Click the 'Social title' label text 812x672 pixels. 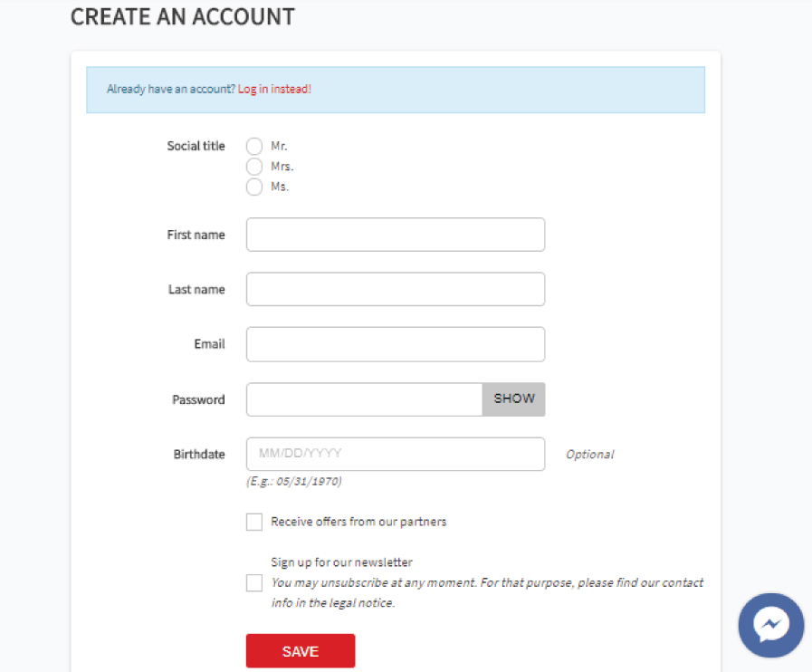click(196, 146)
